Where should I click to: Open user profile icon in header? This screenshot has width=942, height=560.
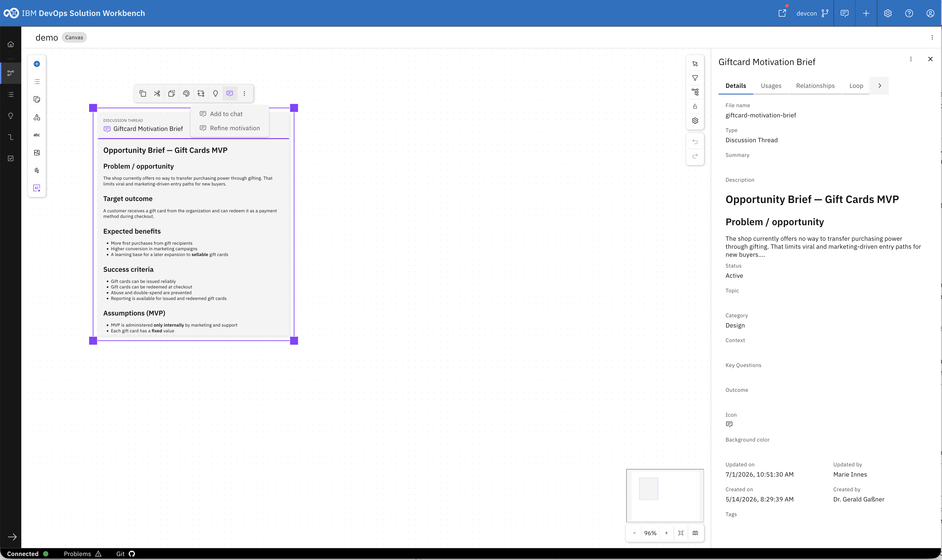click(x=930, y=13)
